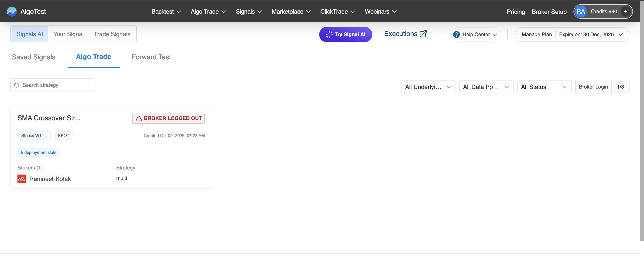Open the All Status filter dropdown
The image size is (644, 258).
(544, 87)
